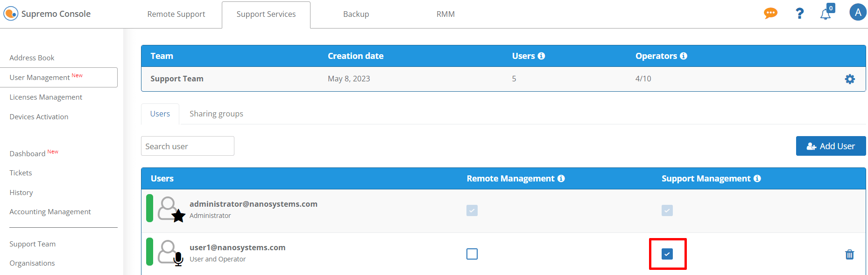This screenshot has width=868, height=275.
Task: Click the user1 avatar with microphone
Action: [171, 253]
